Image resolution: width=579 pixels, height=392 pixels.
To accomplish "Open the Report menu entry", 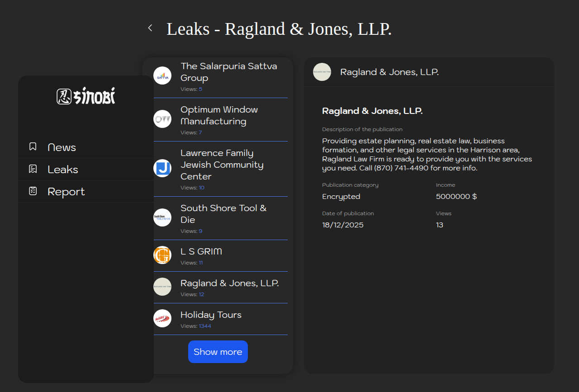I will click(x=66, y=192).
